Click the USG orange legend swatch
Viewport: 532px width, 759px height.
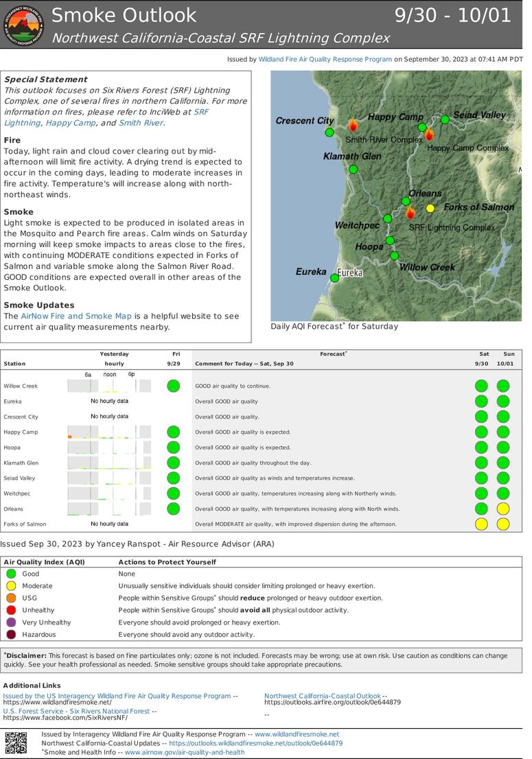[11, 598]
